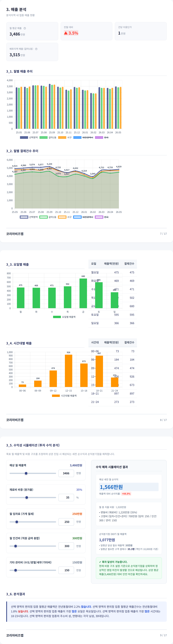This screenshot has height=644, width=173.
Task: Click page number 9 / 17
Action: pyautogui.click(x=164, y=635)
